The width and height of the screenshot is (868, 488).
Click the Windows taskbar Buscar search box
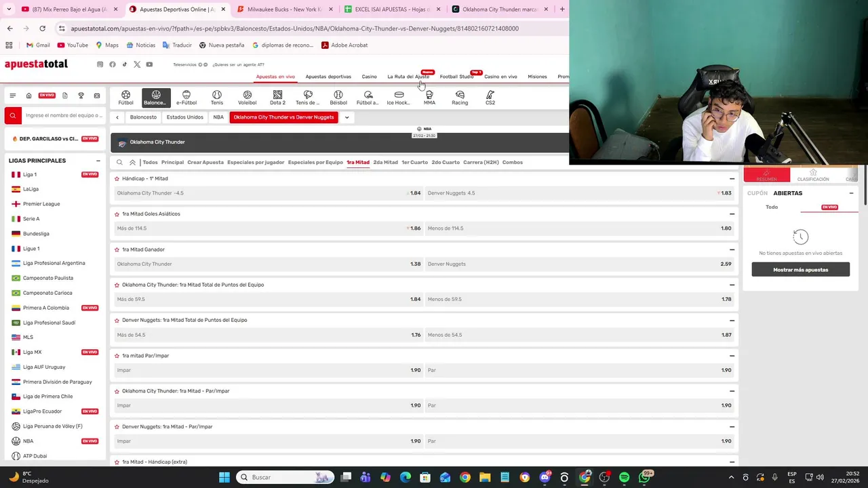coord(285,477)
